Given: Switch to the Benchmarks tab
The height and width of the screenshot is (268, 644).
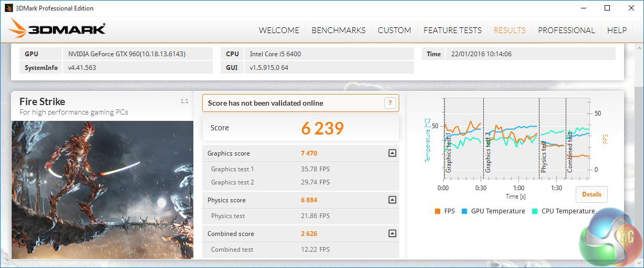Looking at the screenshot, I should tap(338, 30).
